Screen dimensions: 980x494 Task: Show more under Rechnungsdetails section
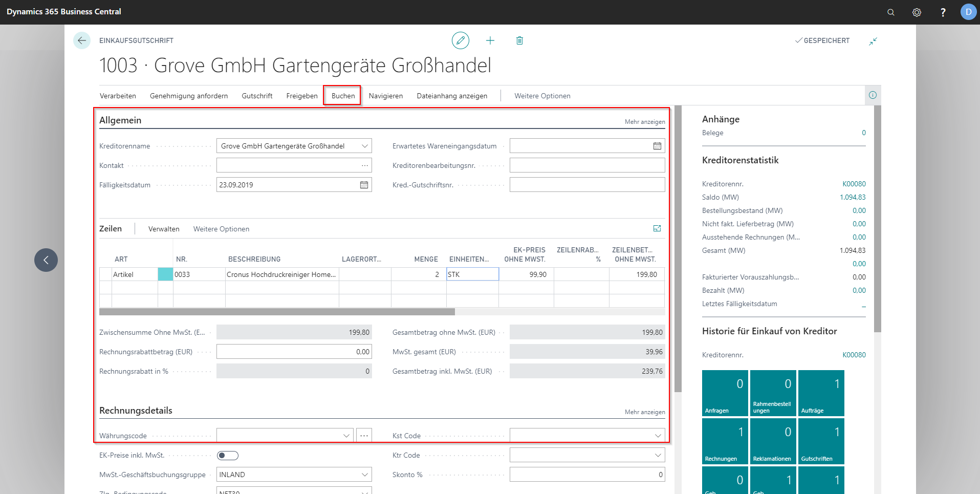[645, 412]
